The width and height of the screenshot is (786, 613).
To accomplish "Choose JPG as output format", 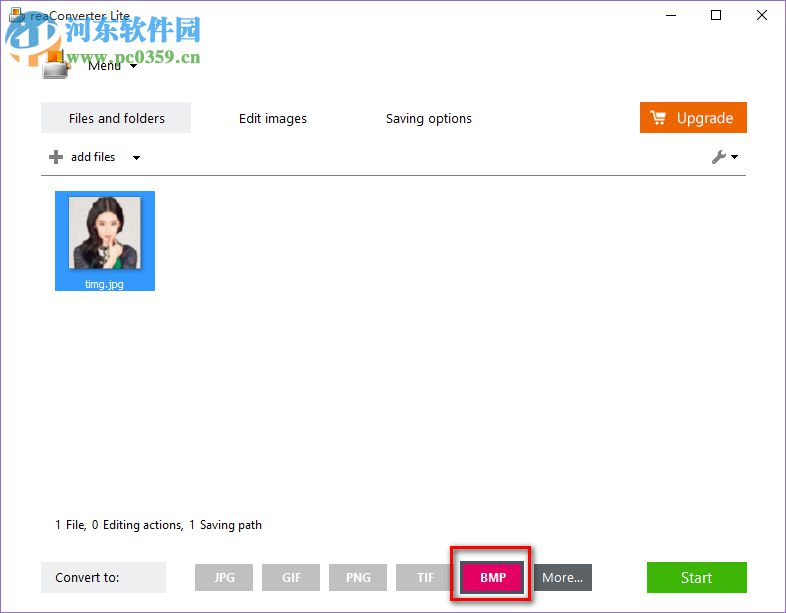I will point(224,577).
